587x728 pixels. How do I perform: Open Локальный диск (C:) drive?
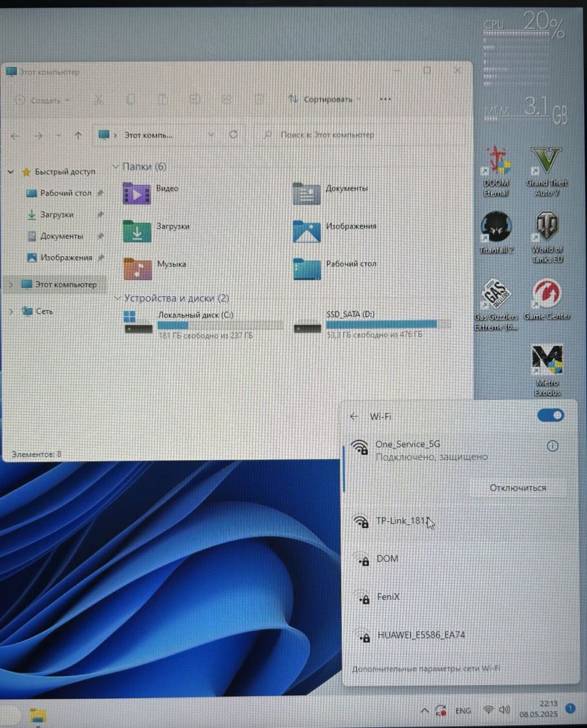click(203, 324)
